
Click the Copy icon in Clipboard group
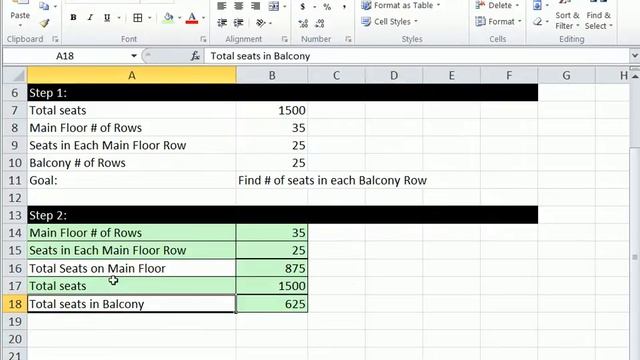44,6
